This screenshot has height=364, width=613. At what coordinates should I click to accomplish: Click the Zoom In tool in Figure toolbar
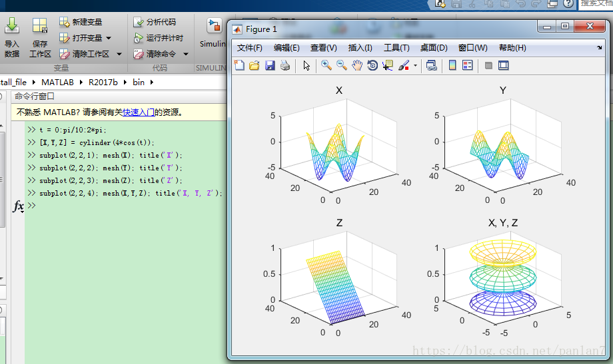[326, 65]
